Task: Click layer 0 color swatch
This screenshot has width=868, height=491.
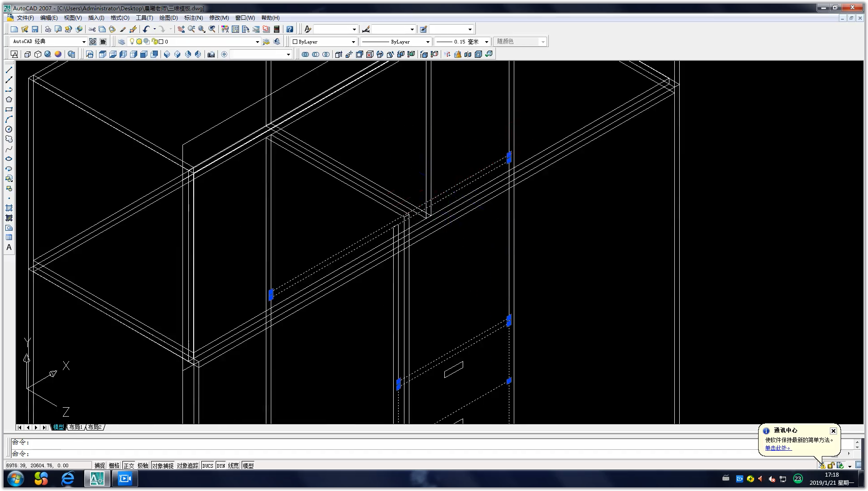Action: click(x=161, y=42)
